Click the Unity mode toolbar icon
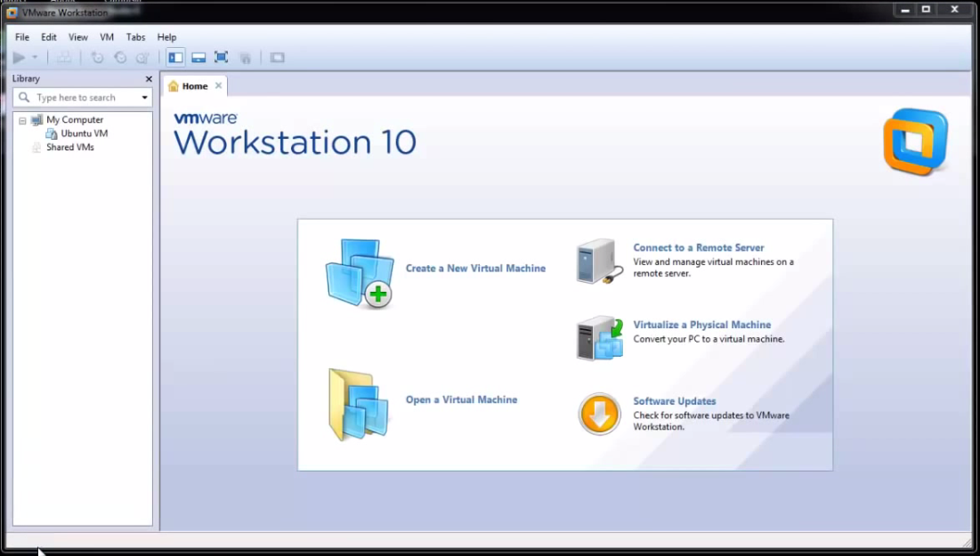This screenshot has width=980, height=556. point(245,58)
